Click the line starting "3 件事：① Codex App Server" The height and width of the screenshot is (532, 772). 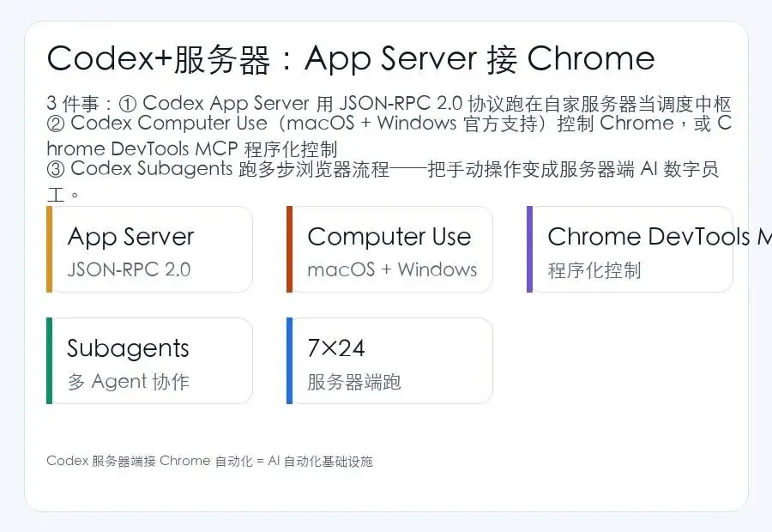pos(389,104)
